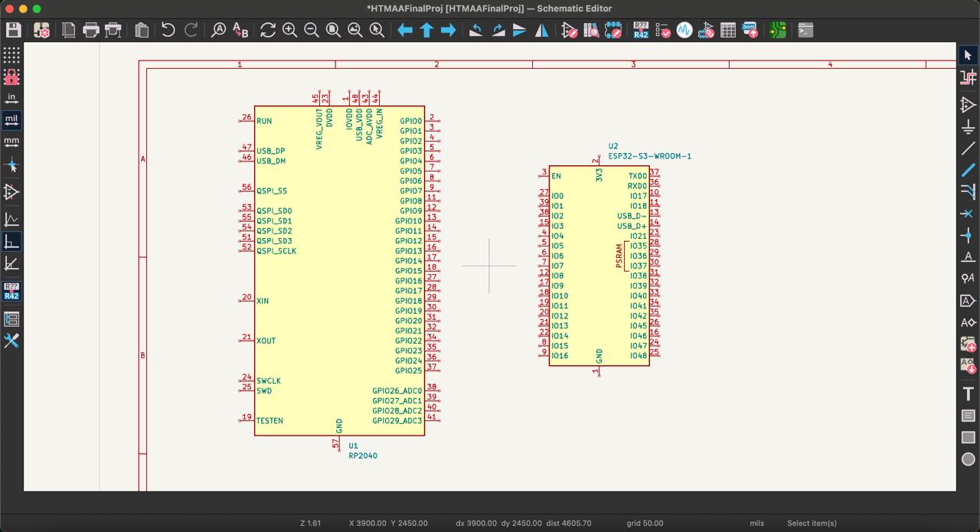This screenshot has width=980, height=532.
Task: Toggle grid display in left toolbar
Action: point(11,55)
